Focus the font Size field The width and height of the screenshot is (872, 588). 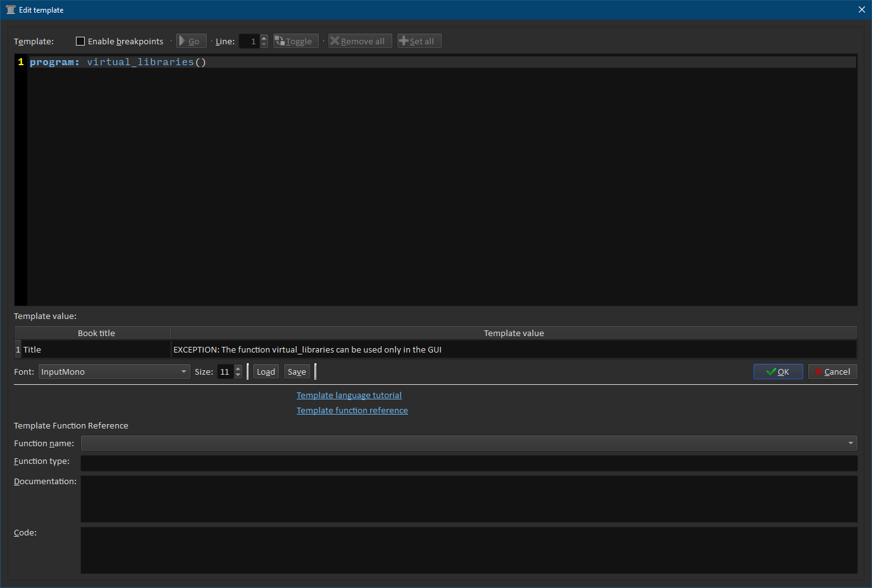[225, 372]
